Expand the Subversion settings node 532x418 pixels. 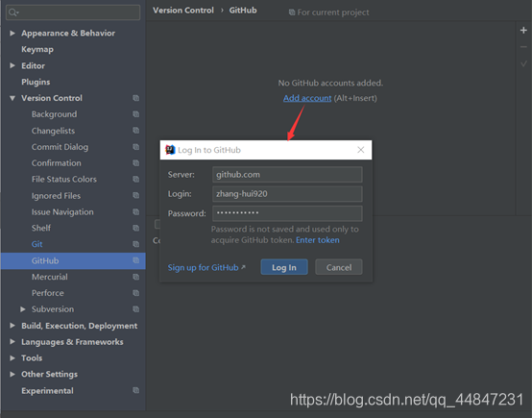pyautogui.click(x=23, y=309)
